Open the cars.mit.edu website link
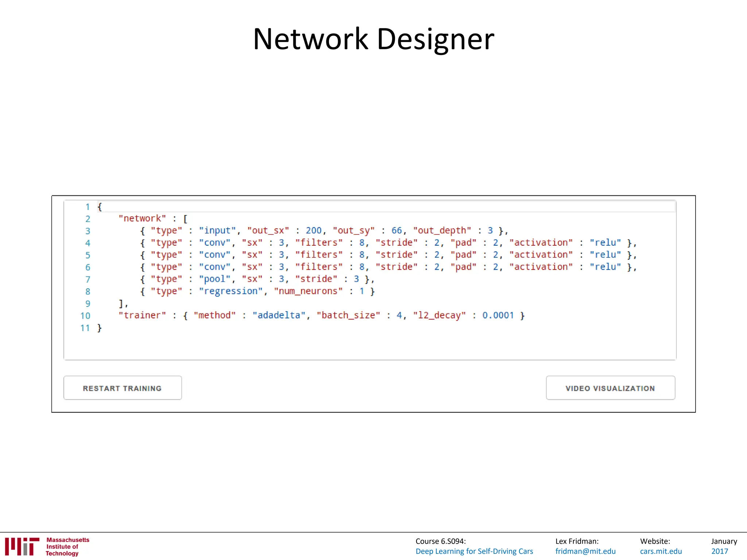747x560 pixels. point(661,551)
